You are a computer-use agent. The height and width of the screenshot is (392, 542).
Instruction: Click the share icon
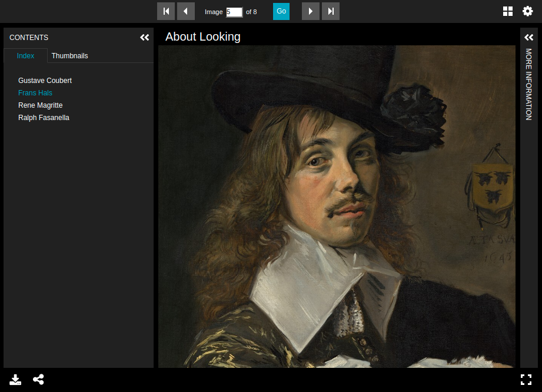[x=38, y=380]
